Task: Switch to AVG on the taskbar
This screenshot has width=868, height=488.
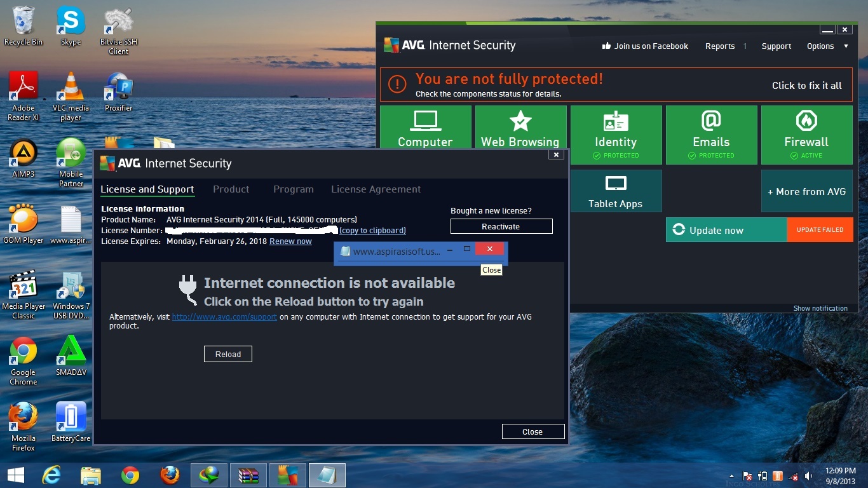Action: pos(288,475)
